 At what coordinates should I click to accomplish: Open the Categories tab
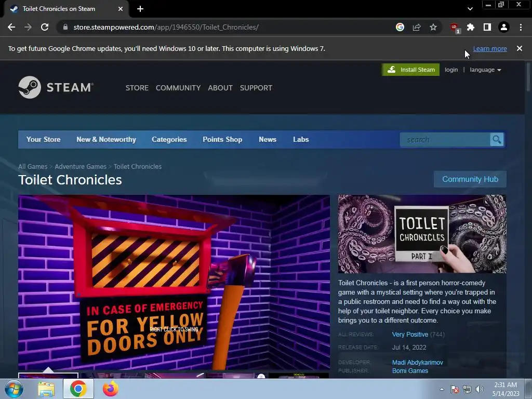pos(169,139)
